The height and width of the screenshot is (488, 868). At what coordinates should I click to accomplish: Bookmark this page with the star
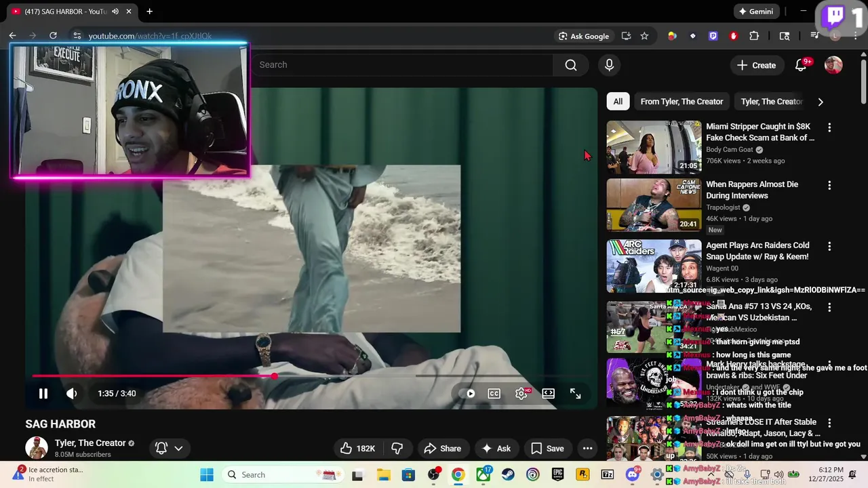[x=644, y=36]
